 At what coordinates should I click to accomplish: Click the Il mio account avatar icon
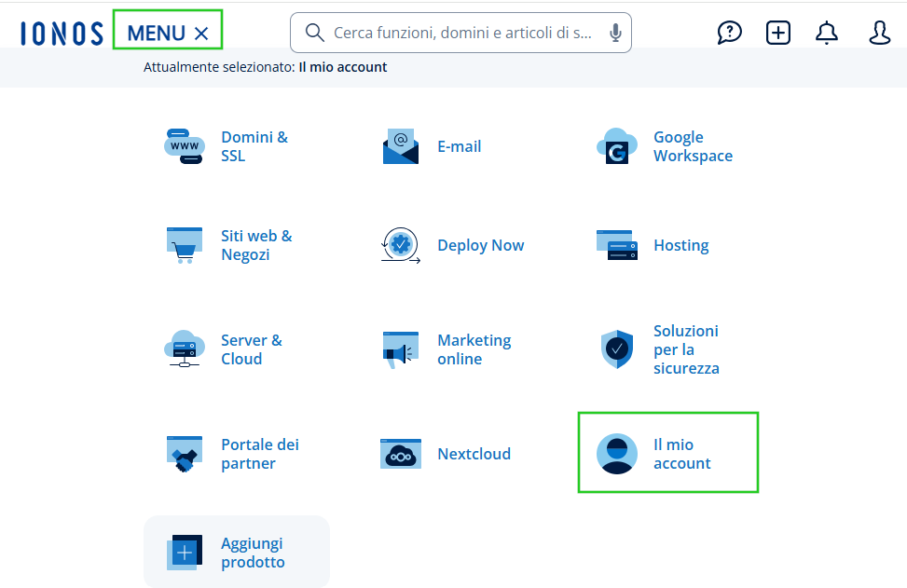pyautogui.click(x=616, y=454)
